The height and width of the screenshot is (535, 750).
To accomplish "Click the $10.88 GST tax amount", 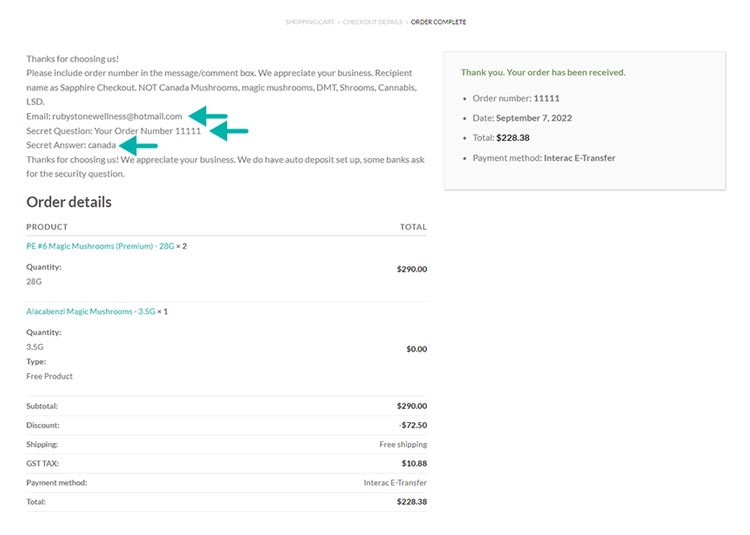I will point(414,463).
